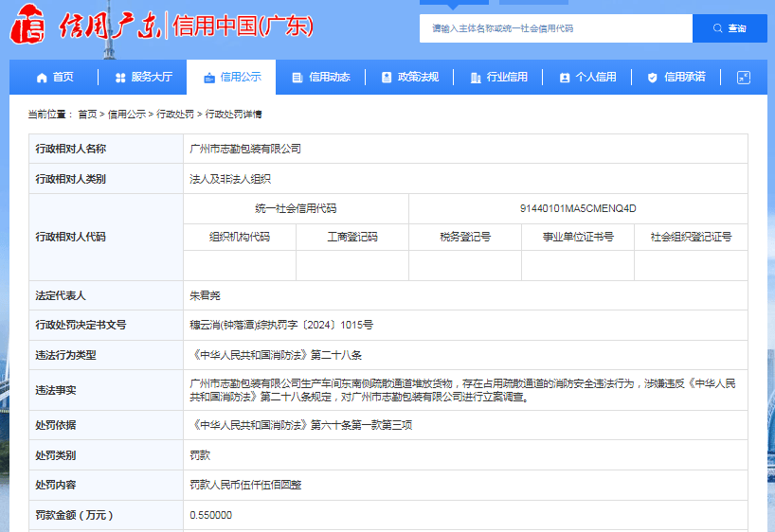Click the expand icon at navigation bar's right end

[x=744, y=78]
